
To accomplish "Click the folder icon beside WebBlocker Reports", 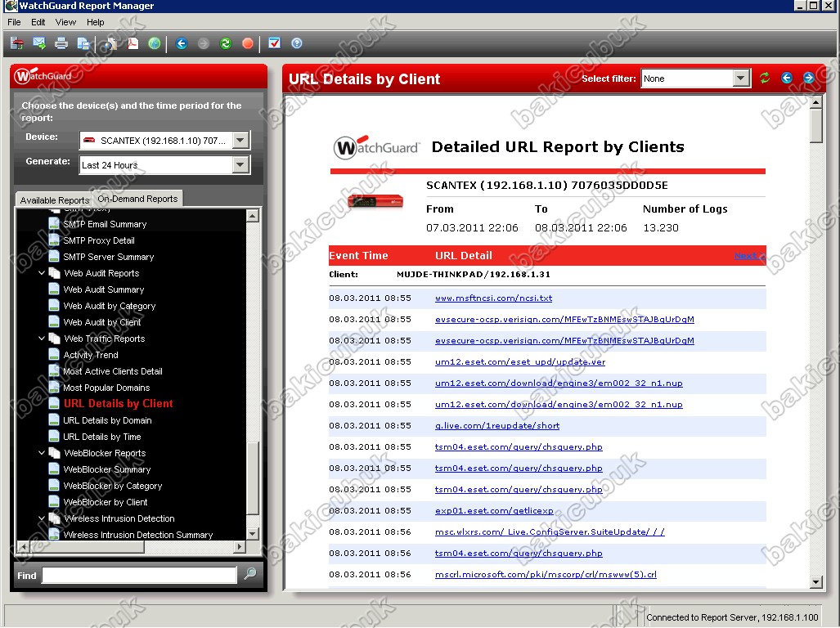I will point(55,453).
